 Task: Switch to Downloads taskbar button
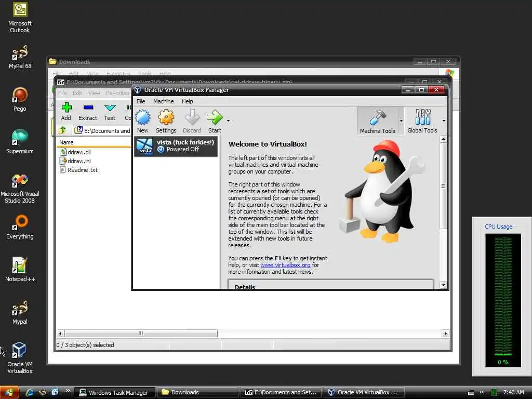click(198, 393)
